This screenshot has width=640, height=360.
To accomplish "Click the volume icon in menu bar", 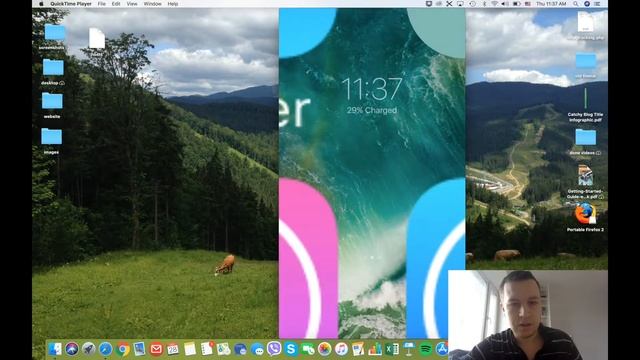I will pos(505,4).
